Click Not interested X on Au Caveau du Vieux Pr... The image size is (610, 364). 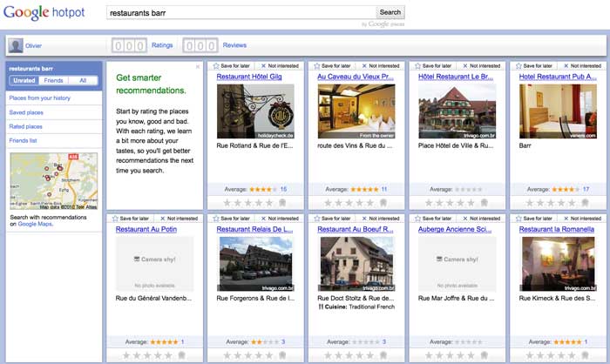[363, 65]
